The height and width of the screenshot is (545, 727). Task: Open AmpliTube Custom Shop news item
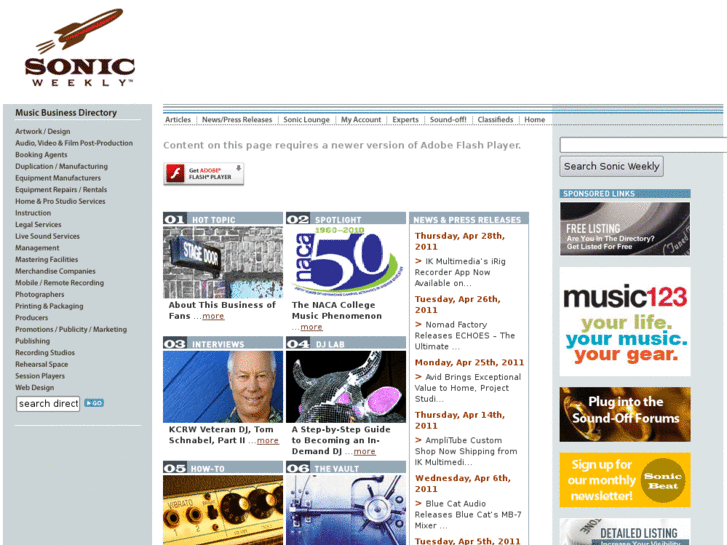coord(466,451)
